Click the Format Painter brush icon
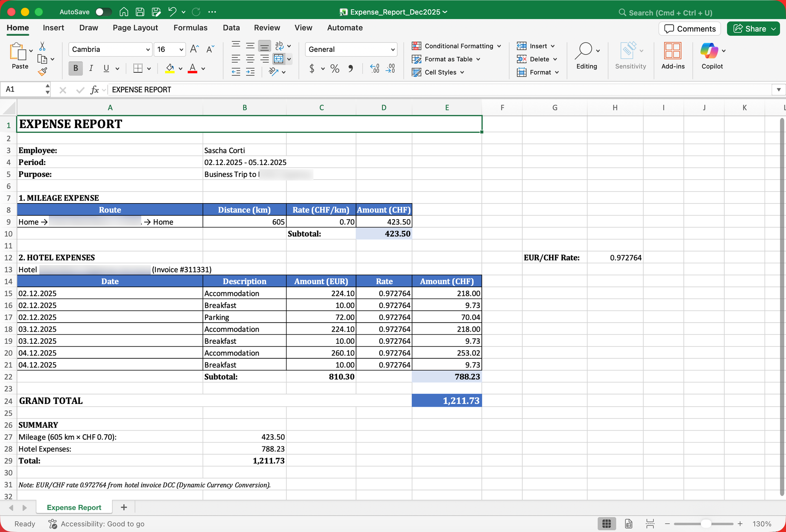This screenshot has width=786, height=532. 42,72
